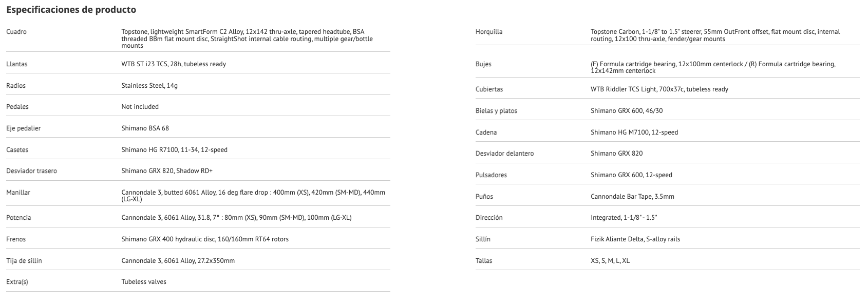This screenshot has width=868, height=304.
Task: Click the Bujes specification label
Action: pyautogui.click(x=483, y=64)
